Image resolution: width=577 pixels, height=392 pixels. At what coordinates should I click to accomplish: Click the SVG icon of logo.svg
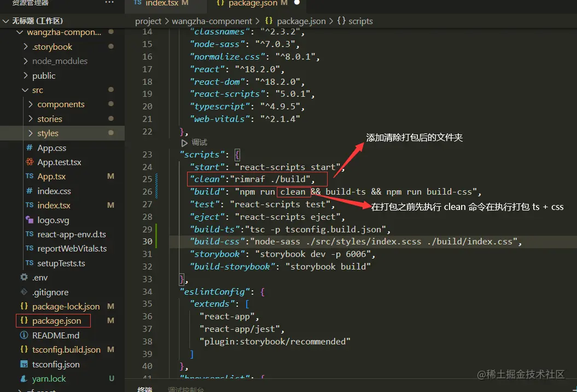click(30, 220)
